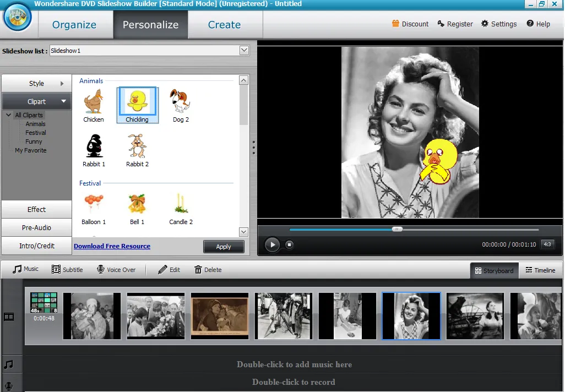Select the Subtitle tool
This screenshot has height=392, width=565.
[x=67, y=269]
